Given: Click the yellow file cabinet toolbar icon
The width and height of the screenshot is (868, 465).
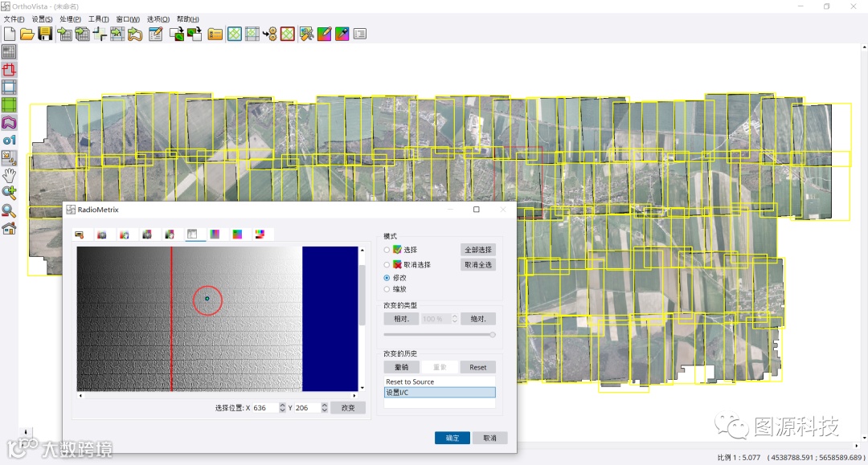Looking at the screenshot, I should coord(215,35).
